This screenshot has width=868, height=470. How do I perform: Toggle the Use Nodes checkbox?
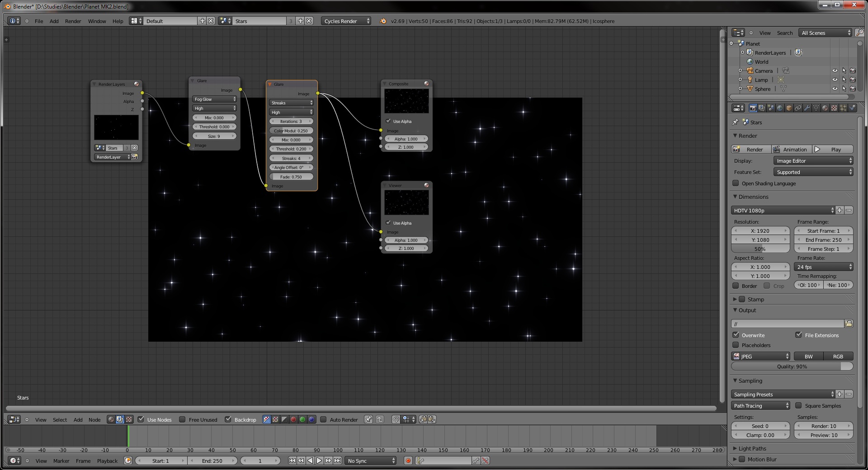(141, 419)
